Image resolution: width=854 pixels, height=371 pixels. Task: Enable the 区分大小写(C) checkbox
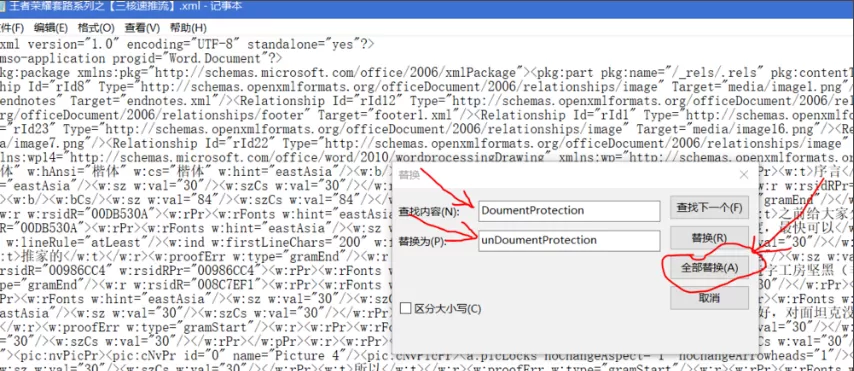click(x=405, y=309)
